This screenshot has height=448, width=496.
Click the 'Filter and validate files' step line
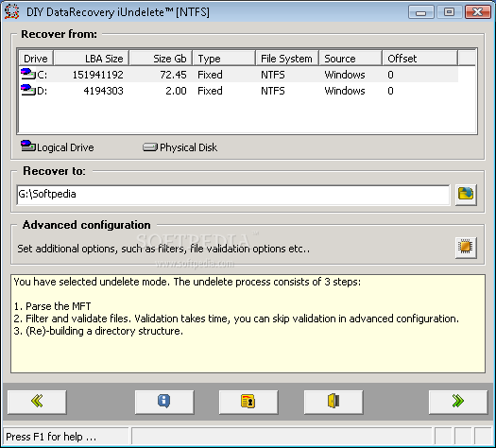(x=236, y=319)
